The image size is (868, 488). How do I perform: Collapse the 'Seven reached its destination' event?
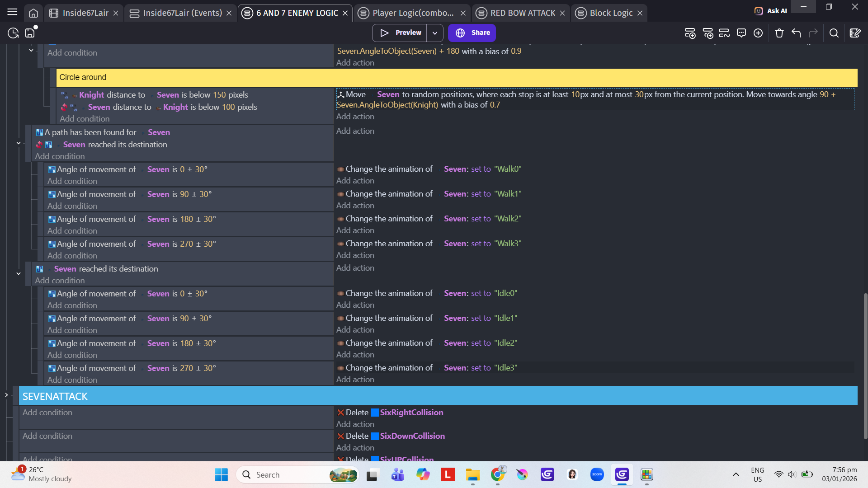point(19,274)
